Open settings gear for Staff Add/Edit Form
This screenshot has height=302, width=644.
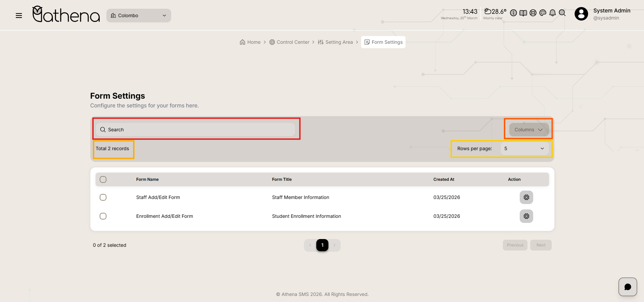coord(526,197)
